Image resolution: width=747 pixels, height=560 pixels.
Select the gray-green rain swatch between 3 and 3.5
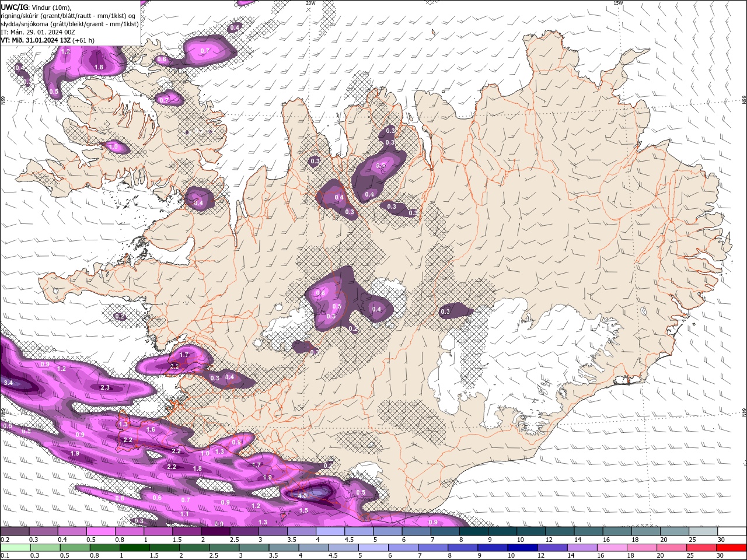253,548
